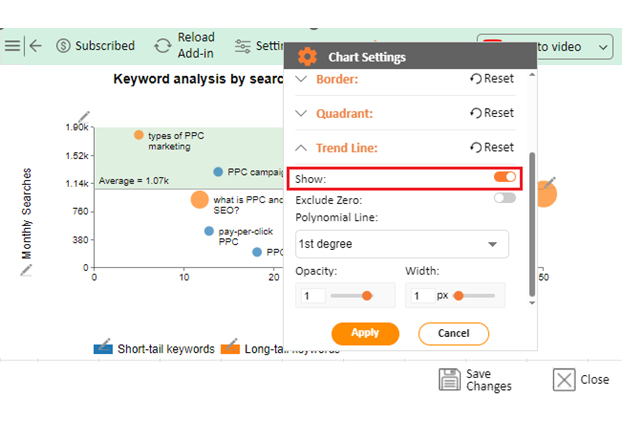Turn off the trend line Show toggle
623x427 pixels.
click(505, 177)
